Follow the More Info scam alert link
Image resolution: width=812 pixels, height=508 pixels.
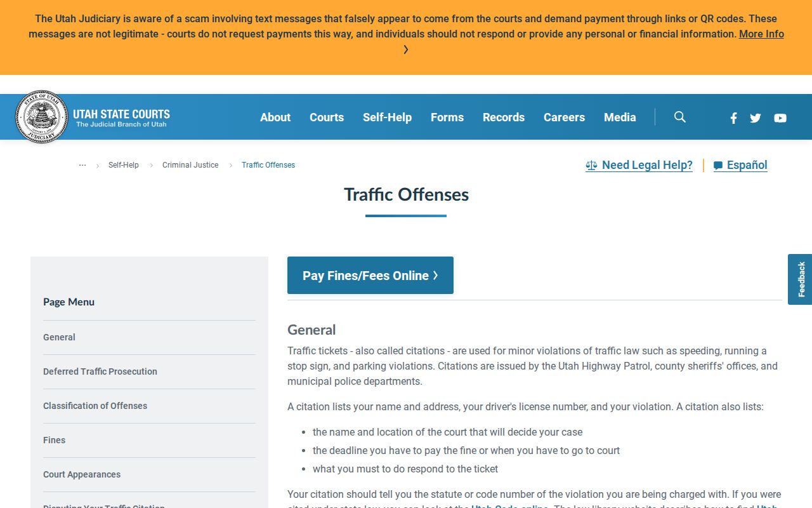tap(761, 34)
